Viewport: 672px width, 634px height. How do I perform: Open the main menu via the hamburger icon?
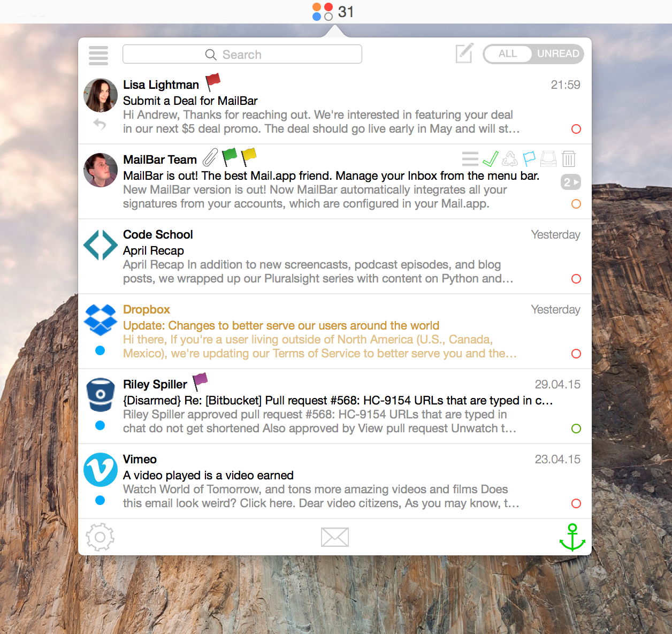coord(98,55)
